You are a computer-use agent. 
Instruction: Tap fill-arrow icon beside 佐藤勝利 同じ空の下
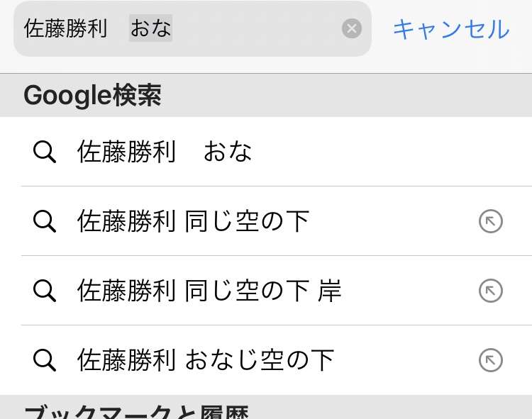491,221
